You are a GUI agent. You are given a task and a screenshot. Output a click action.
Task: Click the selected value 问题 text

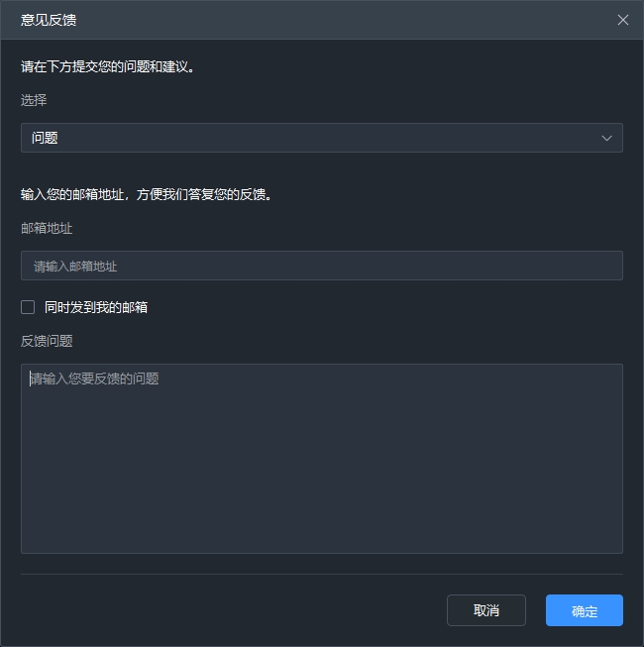pyautogui.click(x=46, y=139)
